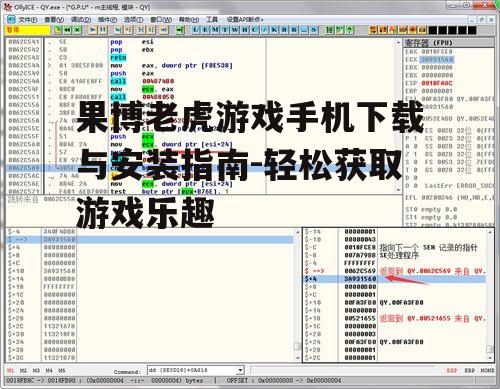Open Help with green question mark icon
The image size is (500, 389).
tap(349, 30)
